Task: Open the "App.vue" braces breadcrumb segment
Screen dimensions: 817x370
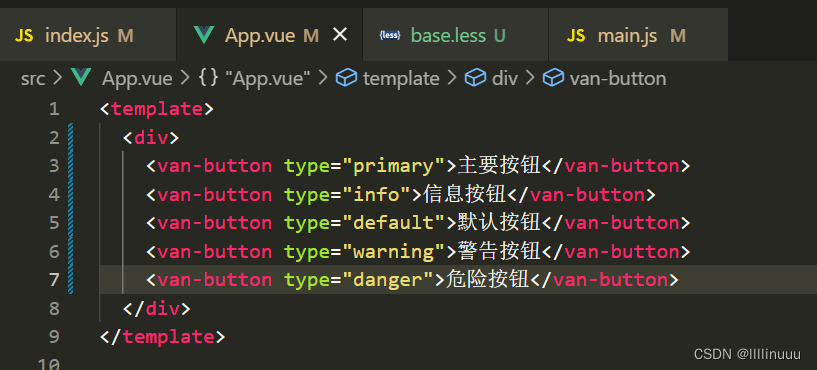Action: (268, 79)
